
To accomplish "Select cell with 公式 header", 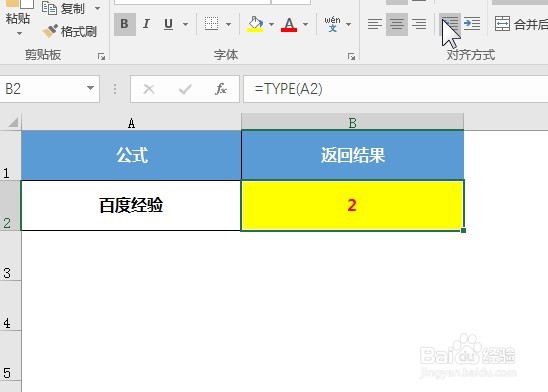I will point(131,155).
